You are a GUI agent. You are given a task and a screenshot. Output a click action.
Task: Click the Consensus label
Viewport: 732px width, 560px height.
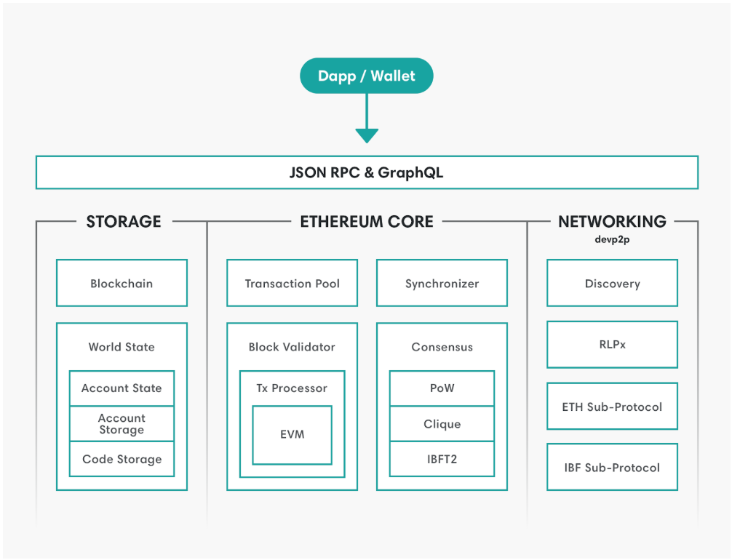[442, 347]
